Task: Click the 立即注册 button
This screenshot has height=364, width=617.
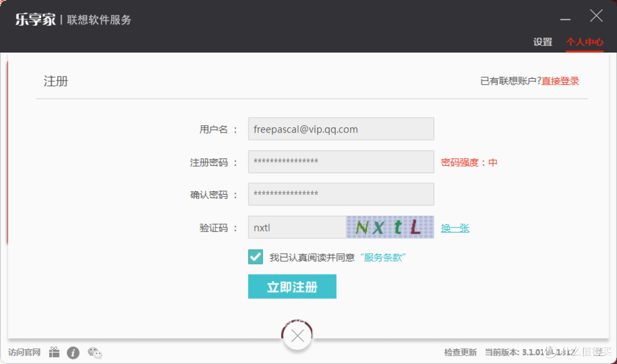Action: (x=292, y=286)
